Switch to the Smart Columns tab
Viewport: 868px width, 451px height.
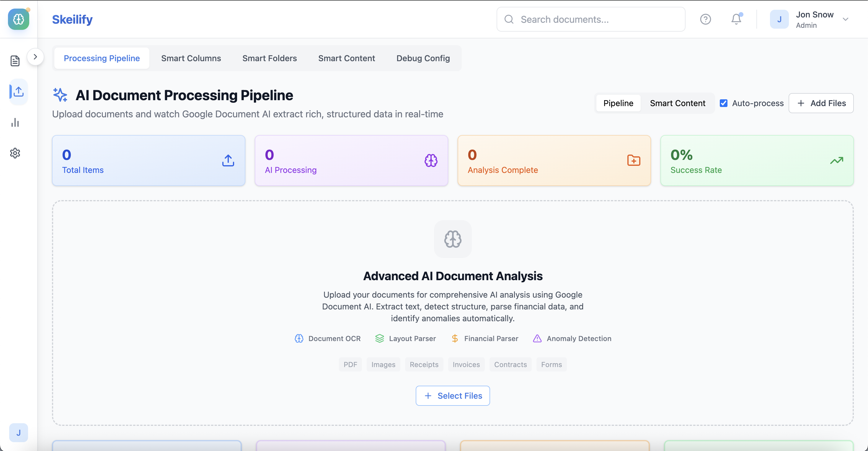pyautogui.click(x=191, y=58)
